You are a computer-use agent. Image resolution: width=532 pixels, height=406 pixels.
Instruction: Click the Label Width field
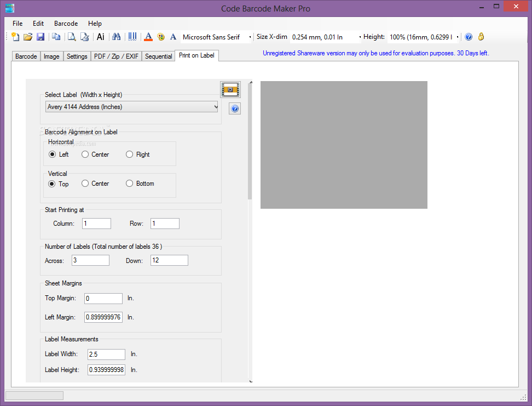click(x=107, y=354)
